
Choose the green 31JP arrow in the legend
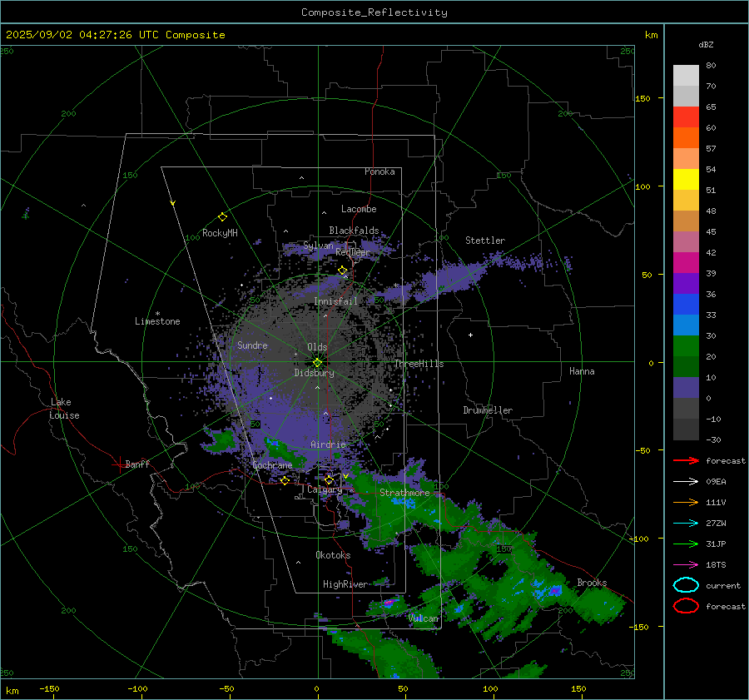click(x=686, y=544)
